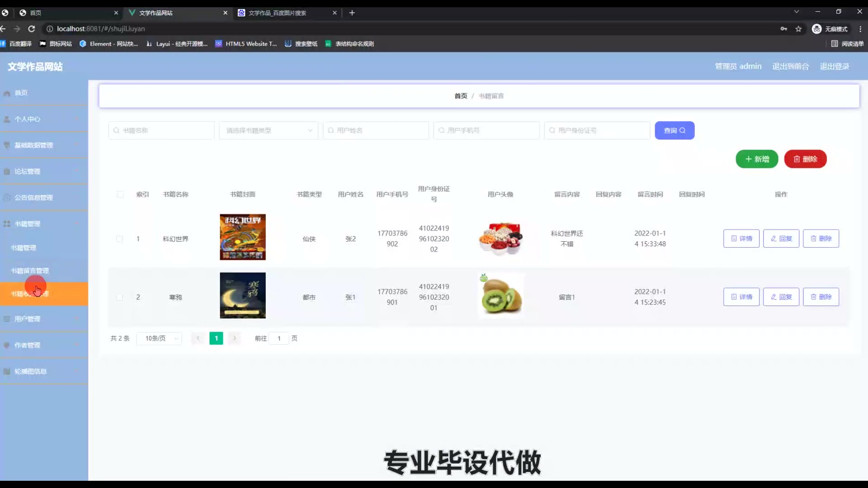Bookmark this page with the star icon

(x=798, y=29)
